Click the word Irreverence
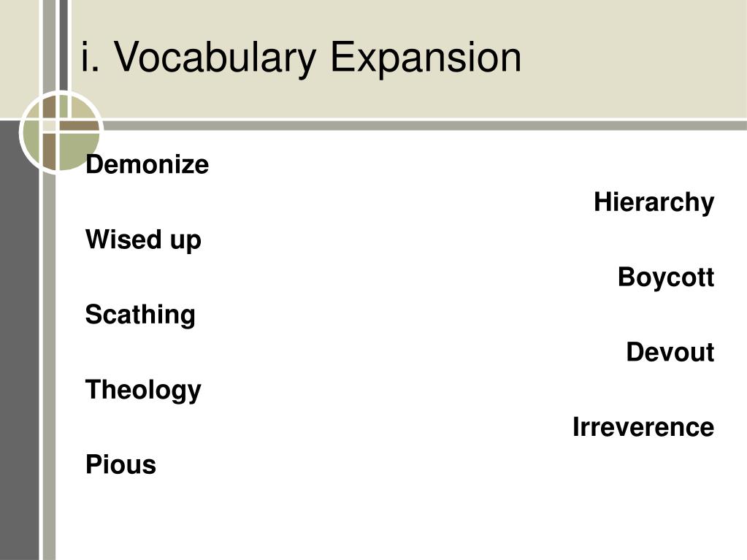The width and height of the screenshot is (747, 560). (643, 427)
